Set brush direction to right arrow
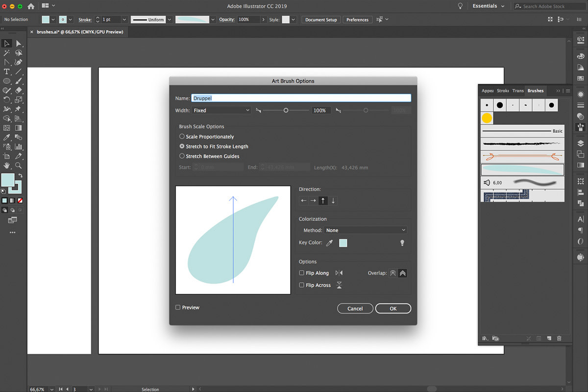Screen dimensions: 588x392 314,200
